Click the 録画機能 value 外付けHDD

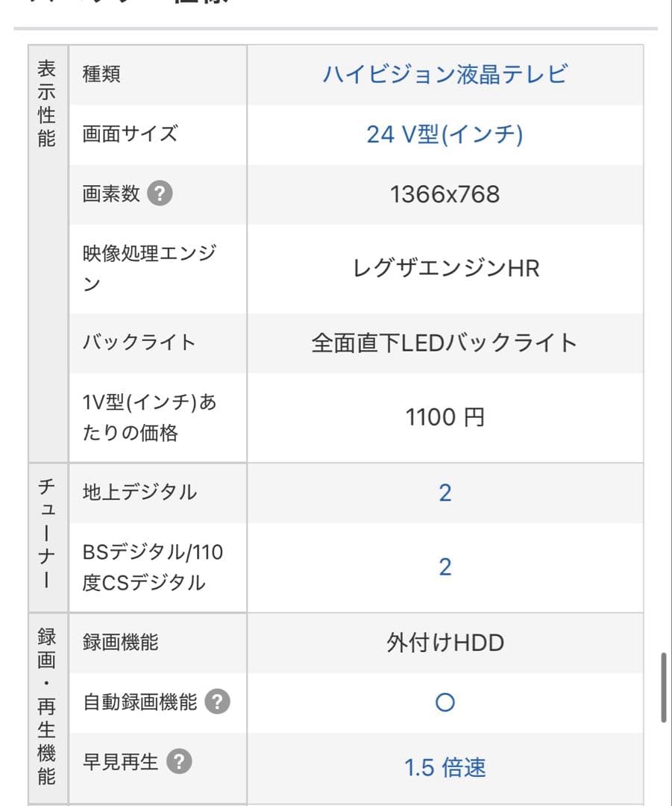[445, 642]
